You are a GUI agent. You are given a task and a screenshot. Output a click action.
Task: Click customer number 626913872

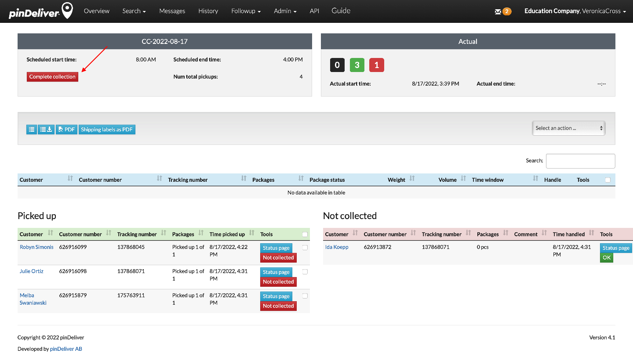pyautogui.click(x=378, y=247)
